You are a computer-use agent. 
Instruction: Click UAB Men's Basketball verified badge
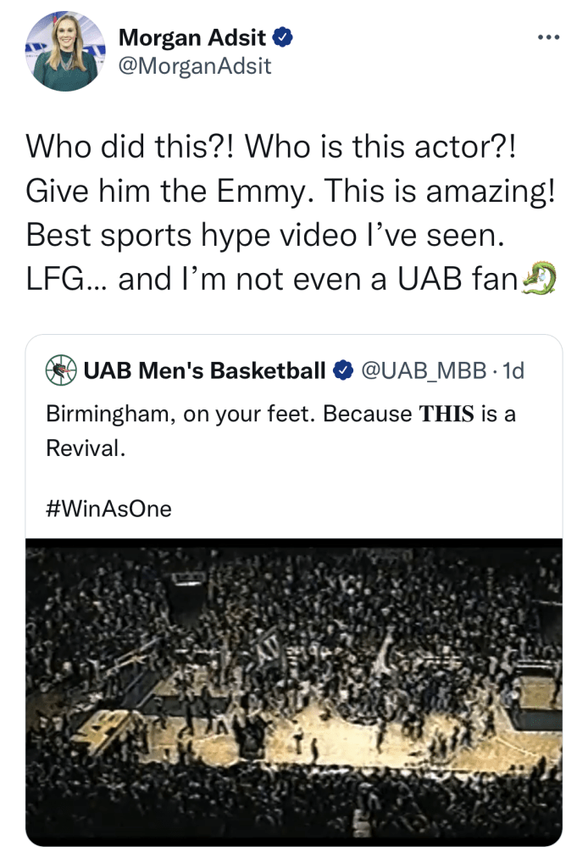pos(342,370)
